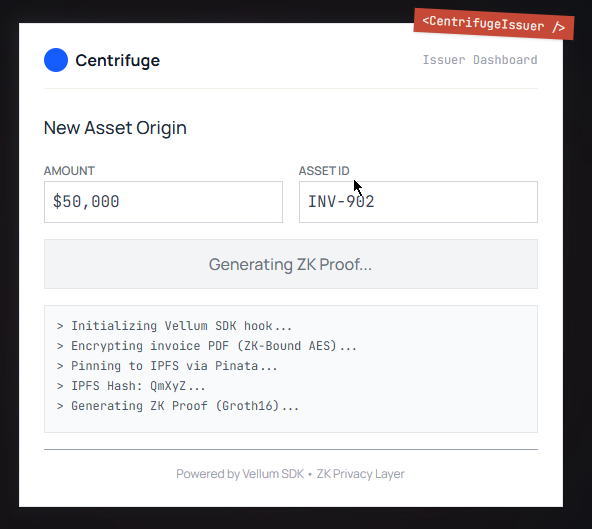Open the Issuer Dashboard link
Viewport: 592px width, 529px height.
[479, 60]
